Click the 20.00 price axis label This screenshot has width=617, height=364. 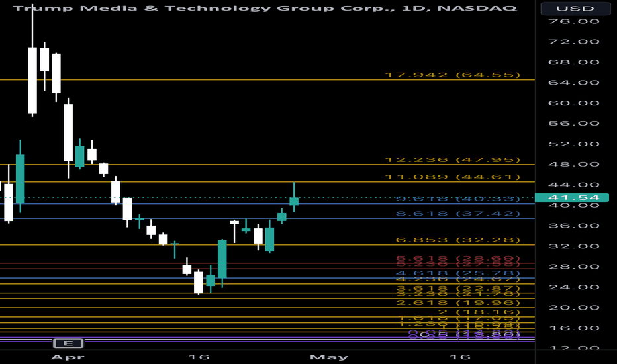(574, 308)
